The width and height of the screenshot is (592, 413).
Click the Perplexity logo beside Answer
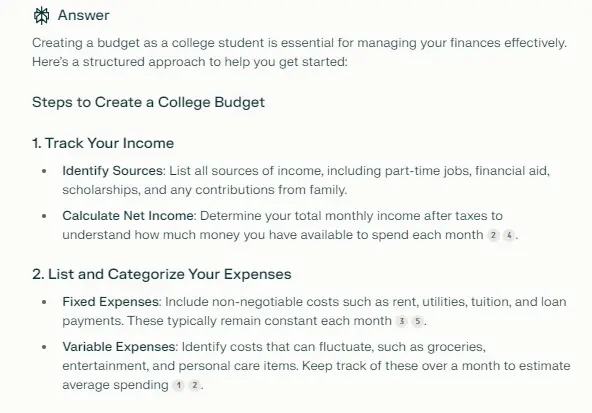pyautogui.click(x=41, y=16)
